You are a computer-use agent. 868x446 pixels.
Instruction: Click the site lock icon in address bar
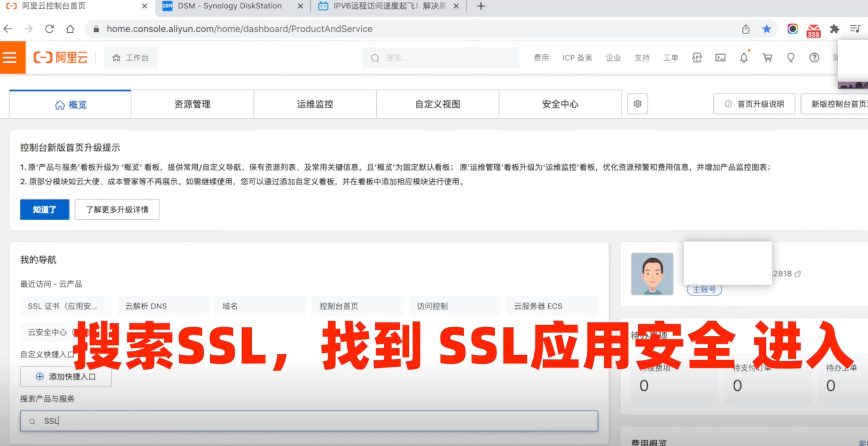[x=96, y=29]
